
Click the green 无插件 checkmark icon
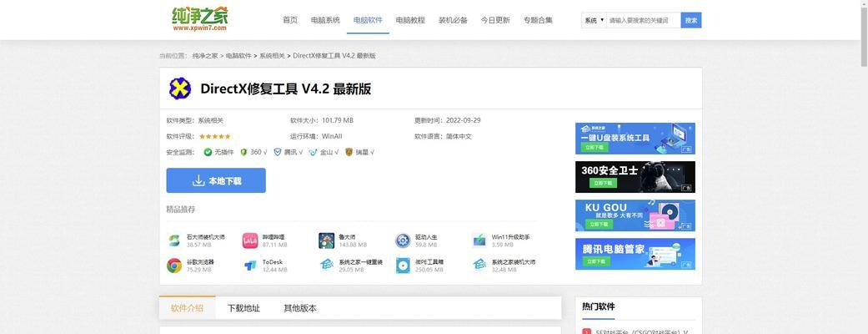[x=208, y=152]
